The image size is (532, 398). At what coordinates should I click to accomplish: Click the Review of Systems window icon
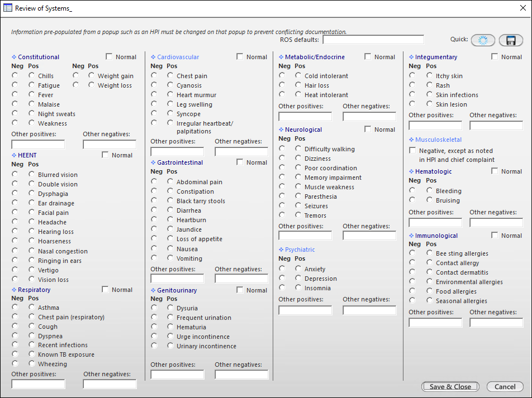(7, 8)
